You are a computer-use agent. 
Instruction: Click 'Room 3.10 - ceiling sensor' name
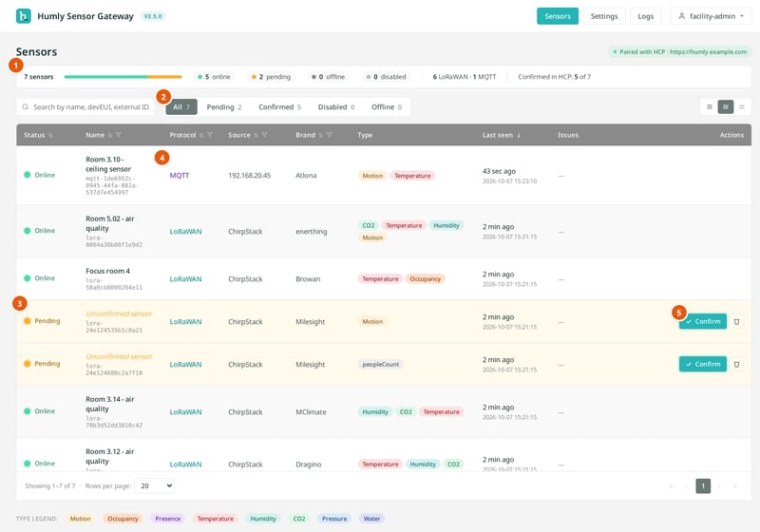tap(108, 164)
